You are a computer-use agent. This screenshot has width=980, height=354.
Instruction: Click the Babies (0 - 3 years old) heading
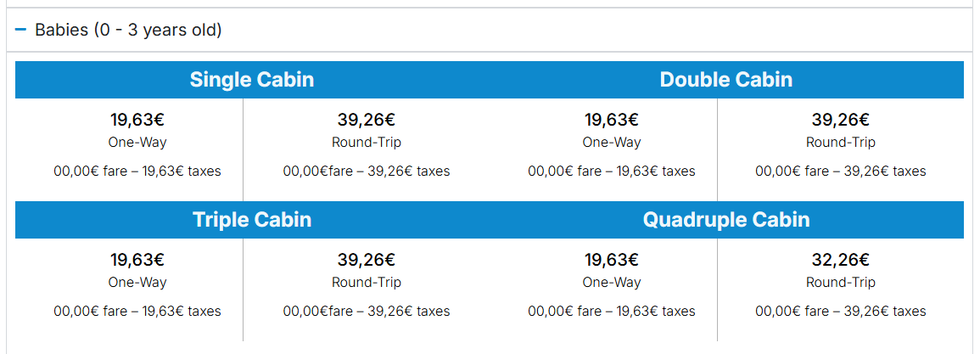click(128, 31)
